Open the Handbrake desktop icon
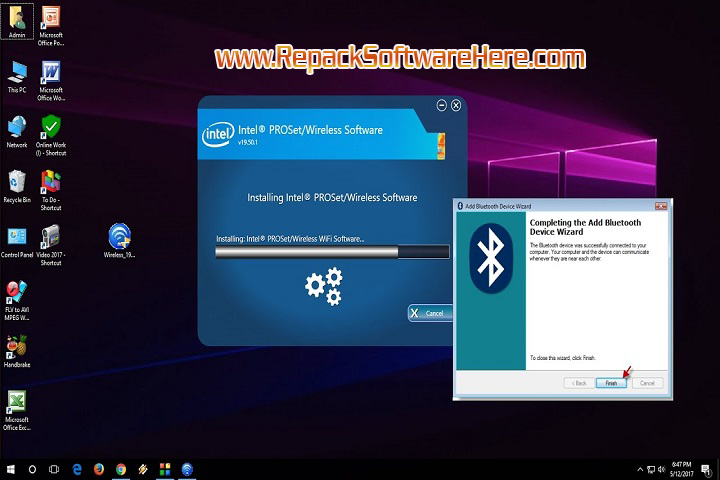The image size is (720, 480). click(x=17, y=352)
